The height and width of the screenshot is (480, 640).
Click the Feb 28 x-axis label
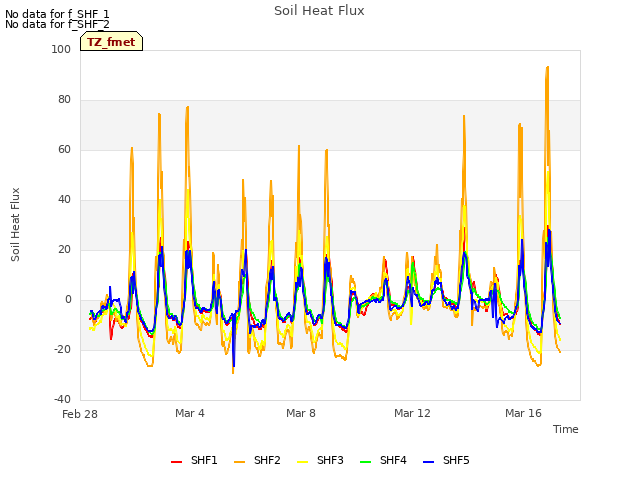pos(80,414)
